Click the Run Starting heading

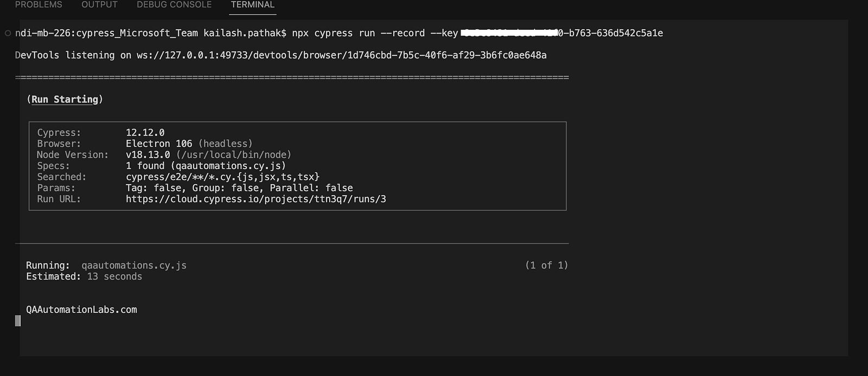point(65,99)
